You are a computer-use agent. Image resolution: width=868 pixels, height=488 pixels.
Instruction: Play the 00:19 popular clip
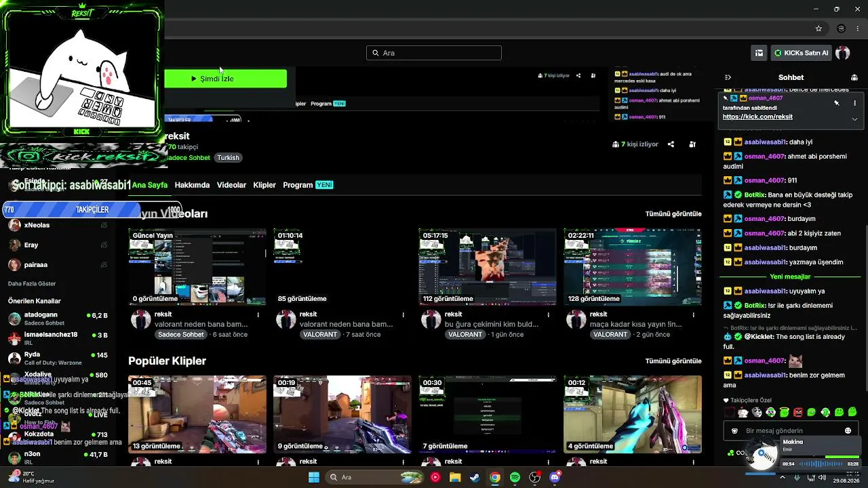click(342, 414)
